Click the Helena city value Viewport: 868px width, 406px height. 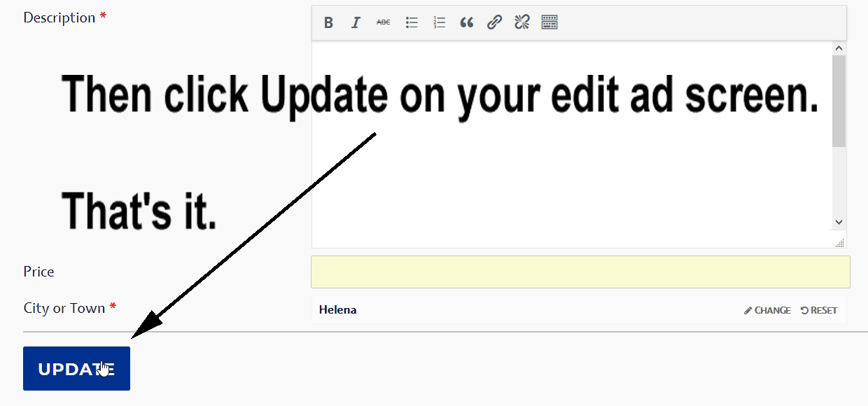tap(337, 309)
